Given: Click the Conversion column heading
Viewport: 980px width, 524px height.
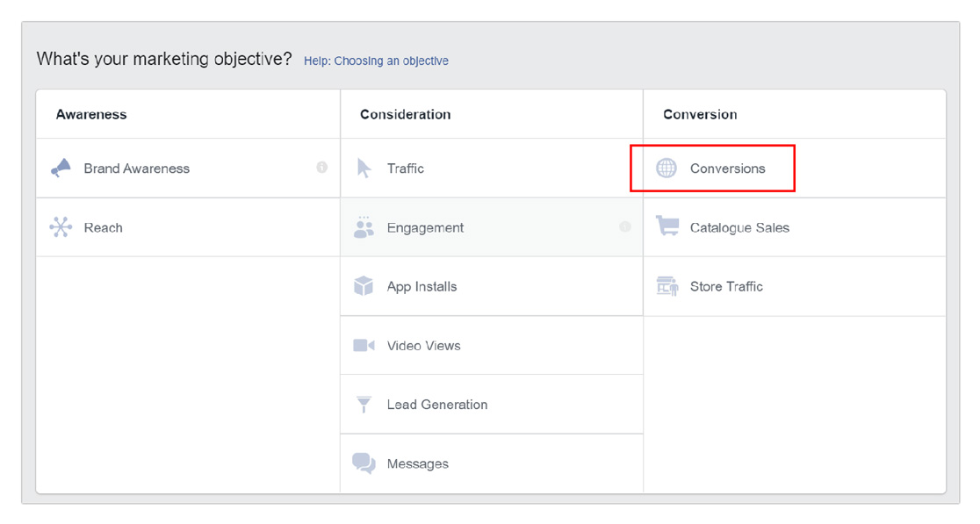Looking at the screenshot, I should (700, 114).
